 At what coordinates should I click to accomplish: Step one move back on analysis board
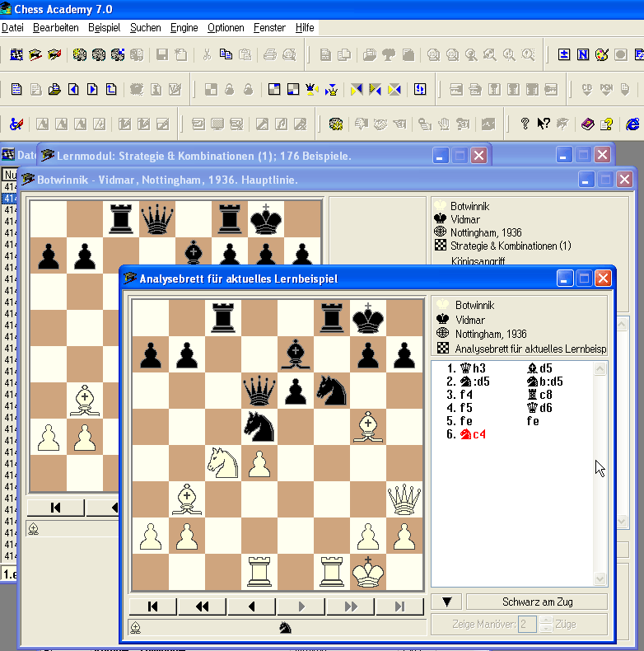click(x=251, y=607)
